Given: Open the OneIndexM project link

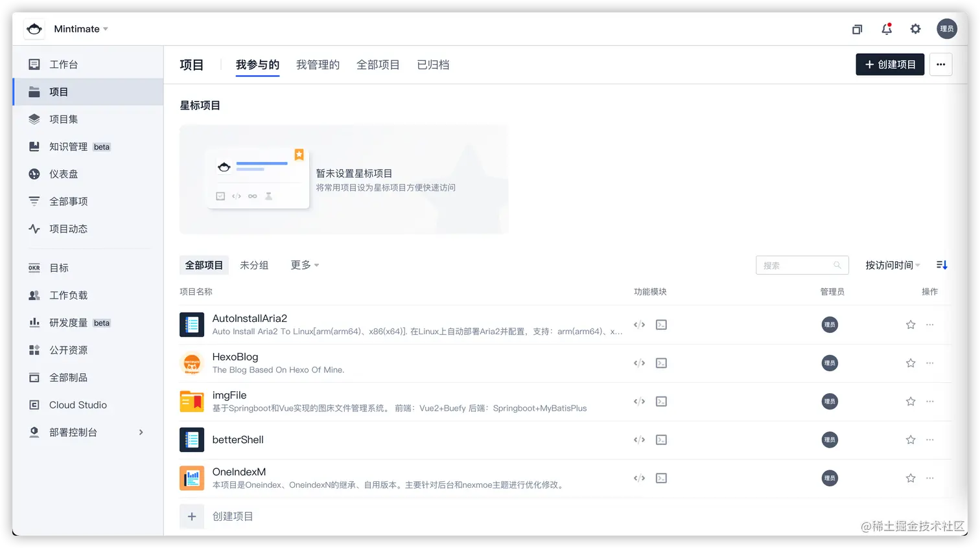Looking at the screenshot, I should point(239,472).
